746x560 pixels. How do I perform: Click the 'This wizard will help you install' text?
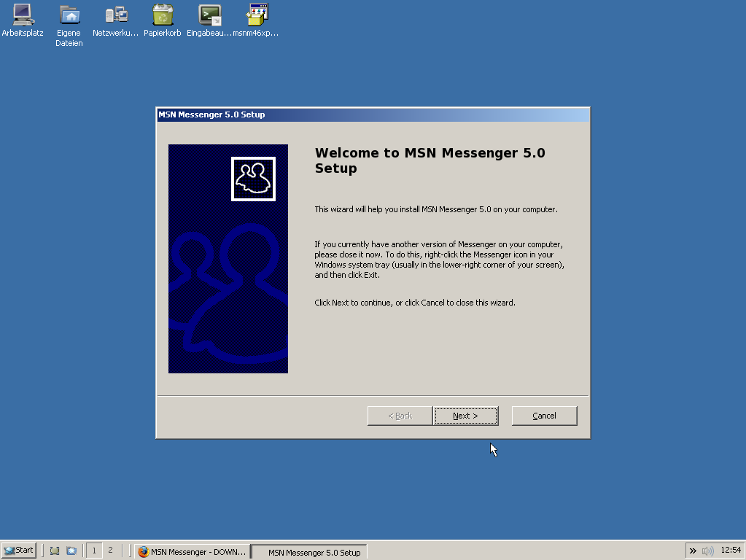(x=436, y=209)
